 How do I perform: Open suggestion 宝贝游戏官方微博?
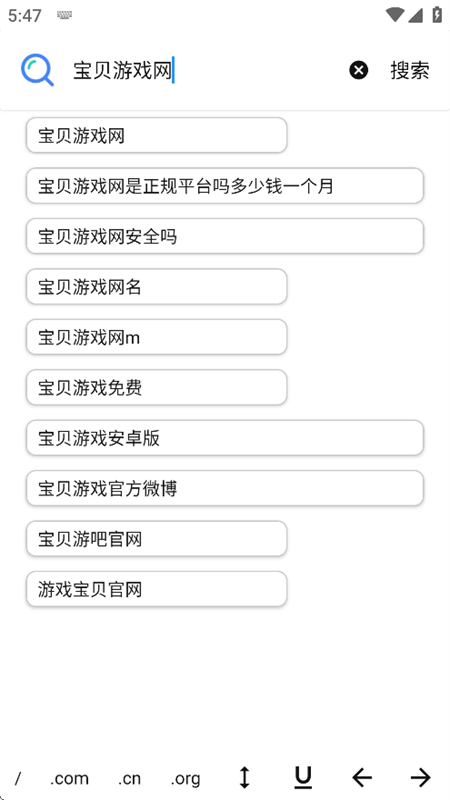[225, 488]
